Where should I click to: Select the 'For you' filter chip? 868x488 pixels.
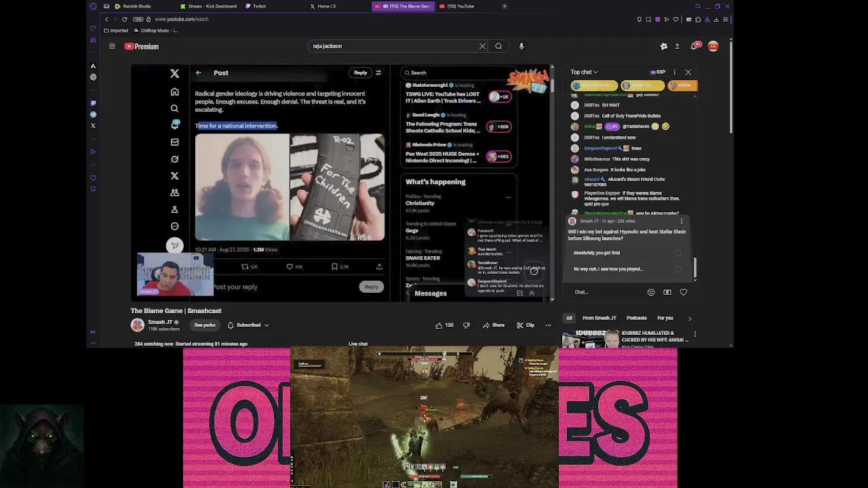point(665,318)
